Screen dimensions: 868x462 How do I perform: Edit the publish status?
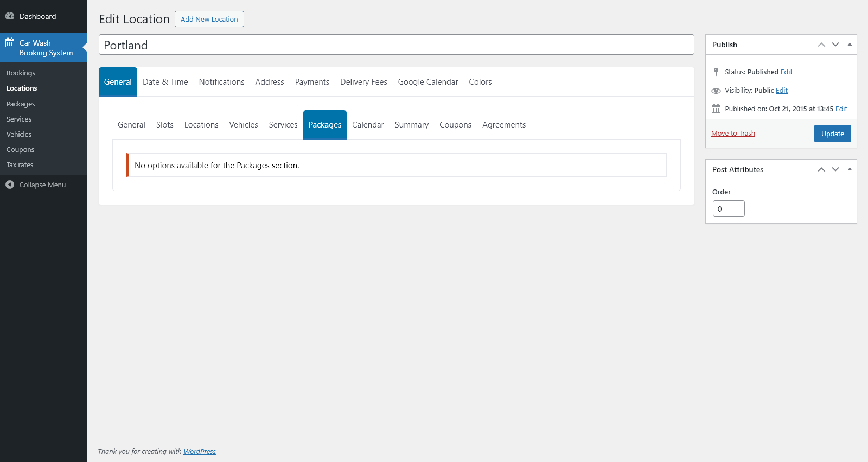coord(787,72)
